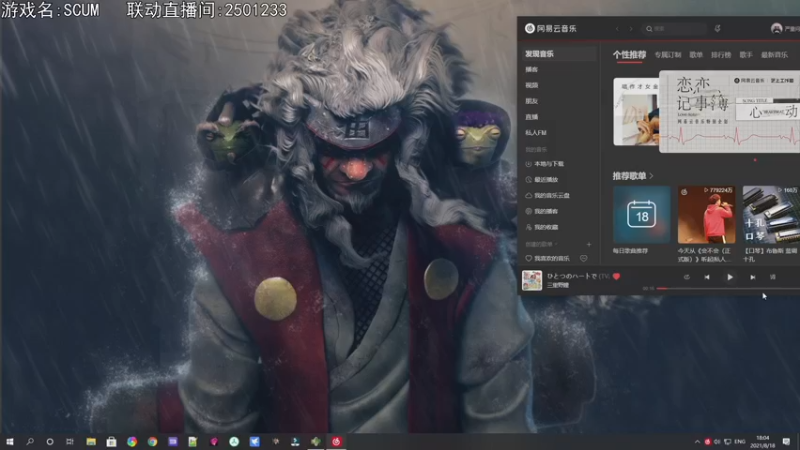Expand 推荐歌单 section arrow
This screenshot has height=450, width=800.
point(652,176)
